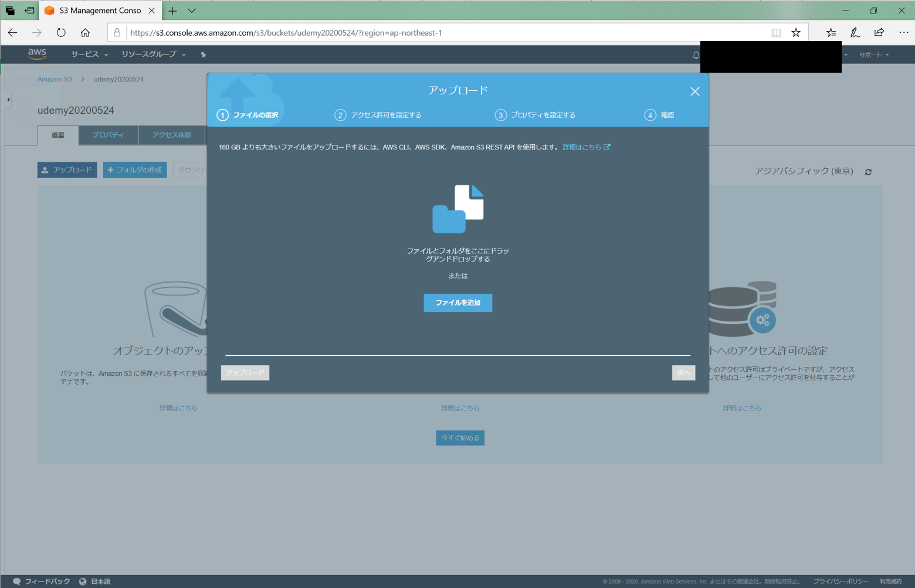Click the bucket アップロード button behind the dialog
The image size is (915, 588).
[67, 170]
